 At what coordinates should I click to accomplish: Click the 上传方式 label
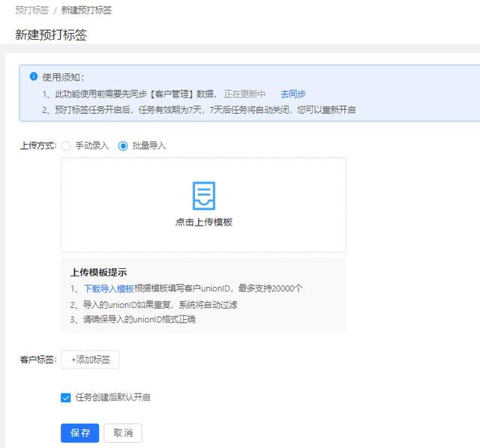point(38,145)
